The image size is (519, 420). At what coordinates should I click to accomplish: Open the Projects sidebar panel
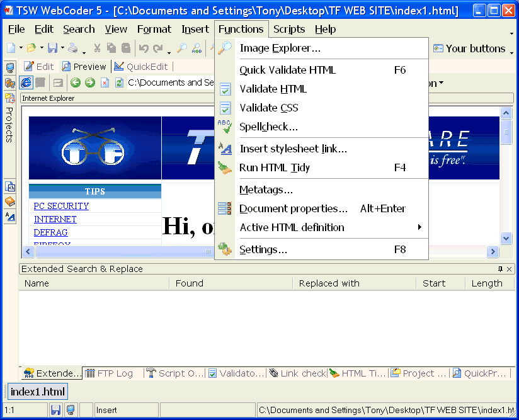(9, 125)
